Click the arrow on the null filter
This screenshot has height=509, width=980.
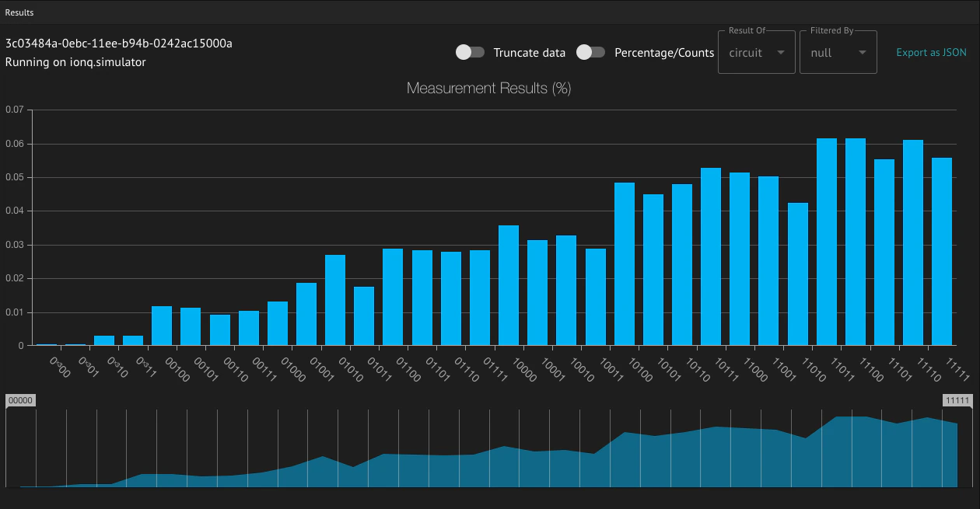pyautogui.click(x=862, y=53)
